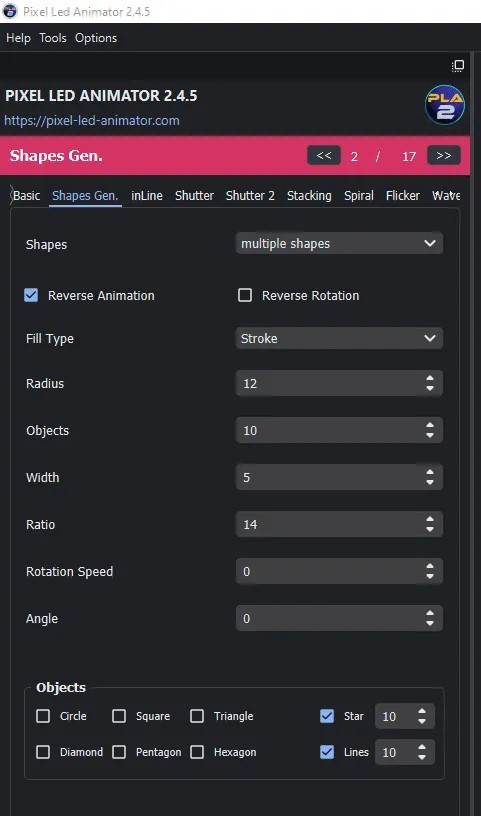Decrease Star count with down arrow
481x816 pixels.
pos(422,722)
